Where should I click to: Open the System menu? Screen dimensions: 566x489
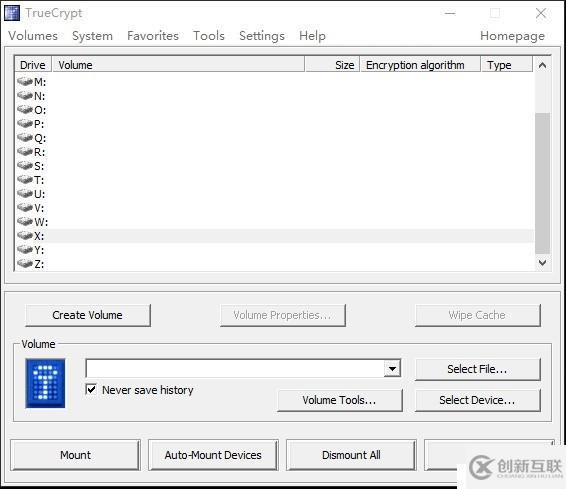pos(92,36)
